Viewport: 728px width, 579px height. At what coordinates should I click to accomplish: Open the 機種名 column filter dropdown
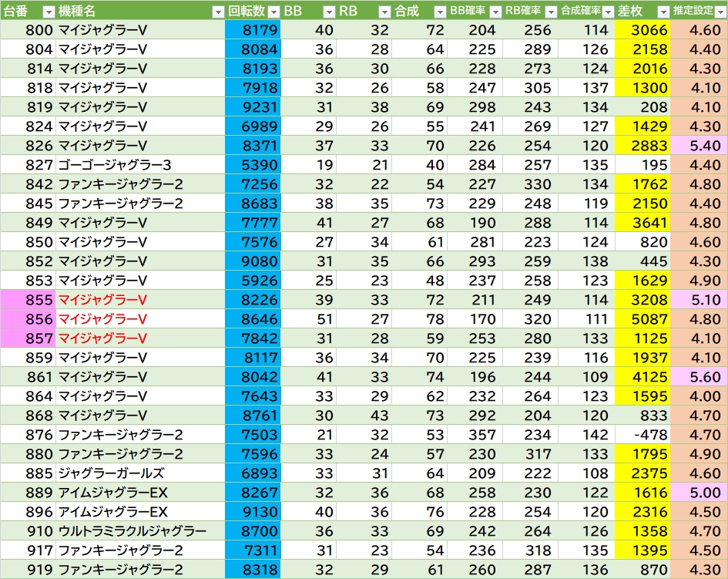point(218,12)
